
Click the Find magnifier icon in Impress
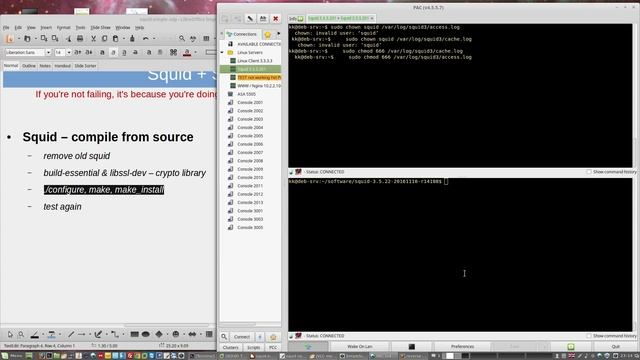(x=182, y=38)
